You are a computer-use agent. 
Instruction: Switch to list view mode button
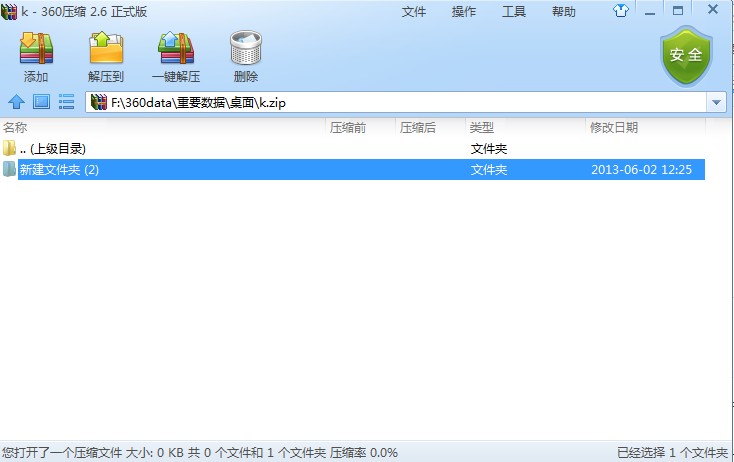66,102
